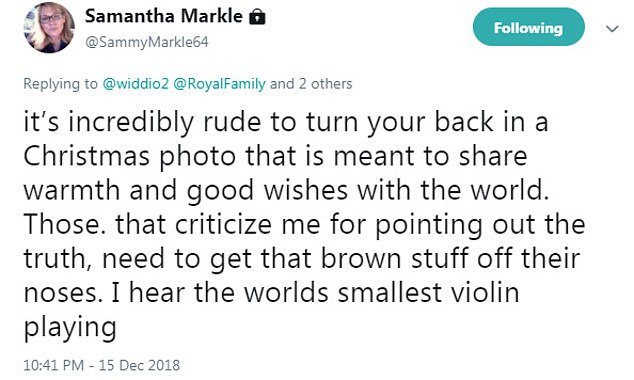Screen dimensions: 634x380
Task: Click the 10:41 PM timestamp
Action: click(x=54, y=365)
